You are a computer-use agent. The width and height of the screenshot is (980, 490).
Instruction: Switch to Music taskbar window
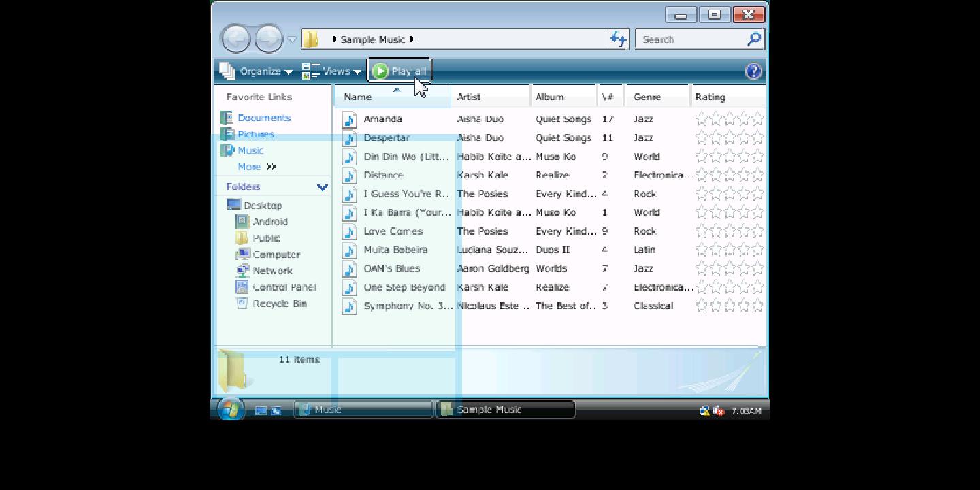pyautogui.click(x=363, y=410)
